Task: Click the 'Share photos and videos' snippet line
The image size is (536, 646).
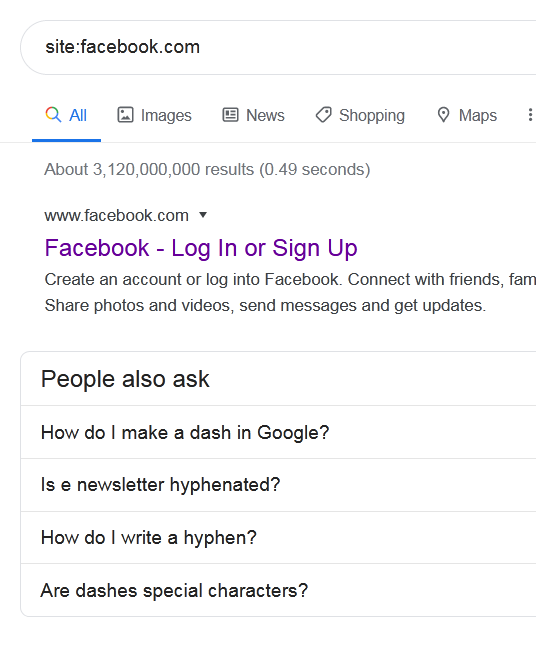Action: 265,306
